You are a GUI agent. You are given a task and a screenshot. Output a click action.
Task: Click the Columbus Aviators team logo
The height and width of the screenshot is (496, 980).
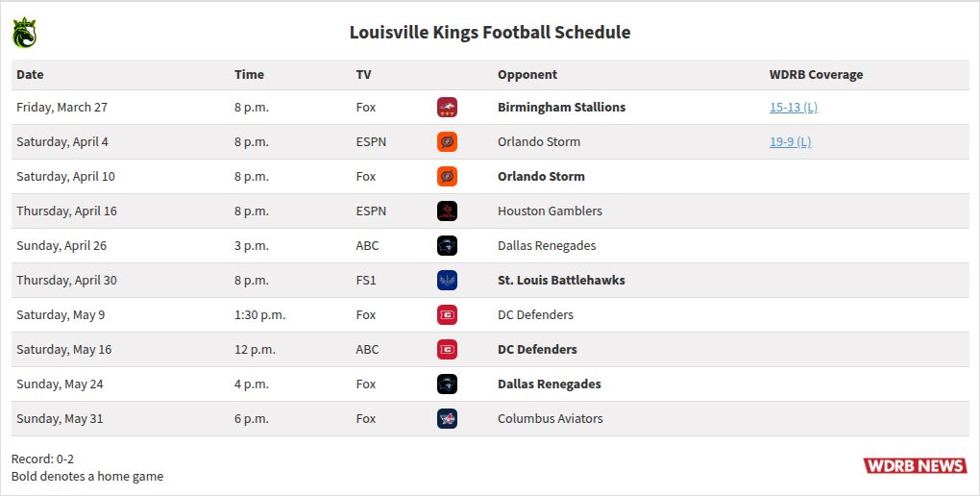click(x=447, y=419)
